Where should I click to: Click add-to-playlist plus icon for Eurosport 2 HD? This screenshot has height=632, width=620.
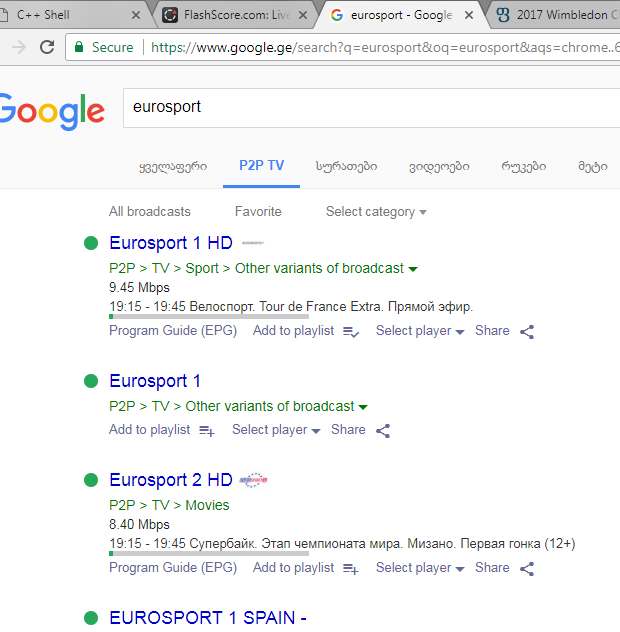pyautogui.click(x=351, y=569)
